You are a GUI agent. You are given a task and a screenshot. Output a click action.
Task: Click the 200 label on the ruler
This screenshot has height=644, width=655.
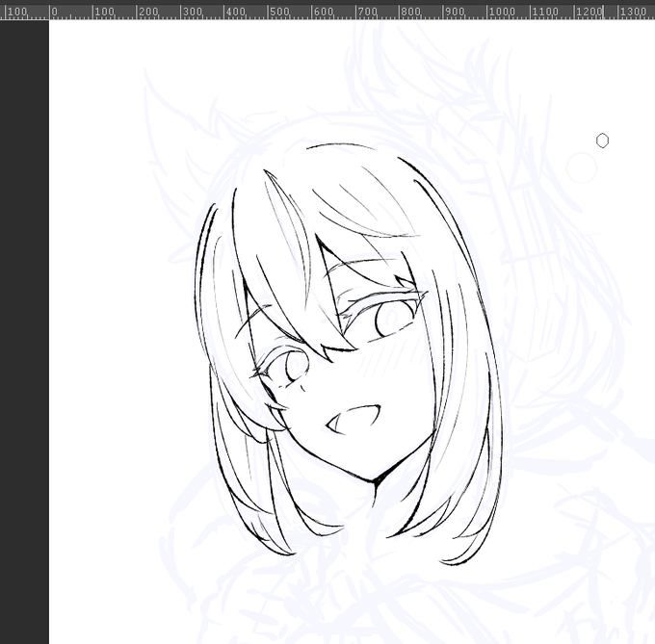148,12
